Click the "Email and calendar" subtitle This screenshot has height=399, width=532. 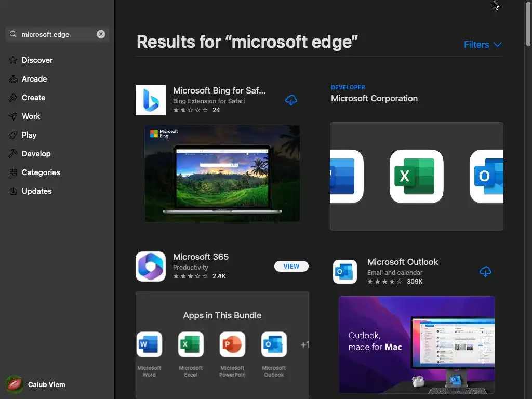tap(395, 272)
